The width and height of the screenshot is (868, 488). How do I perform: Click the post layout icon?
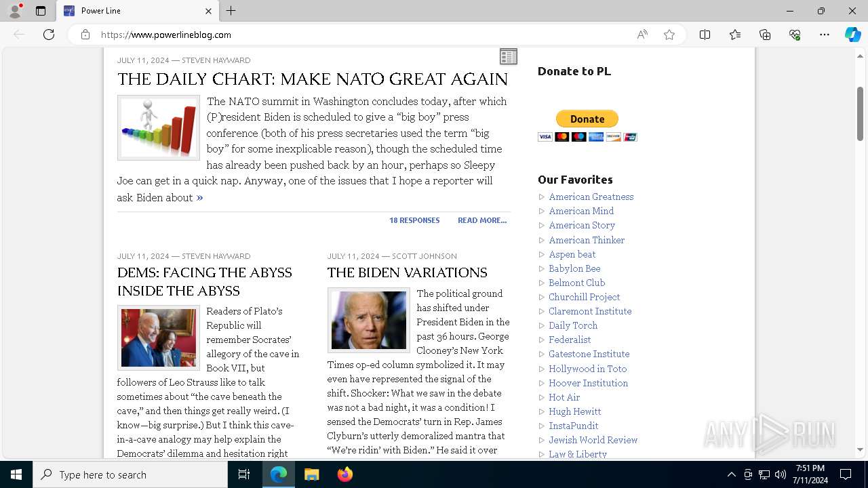tap(508, 56)
